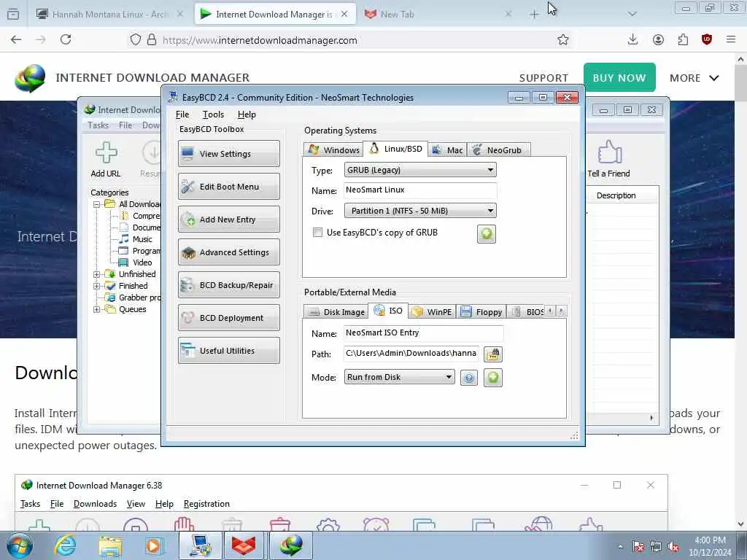Open the Mode dropdown showing Run from Disk
This screenshot has width=747, height=560.
point(399,377)
